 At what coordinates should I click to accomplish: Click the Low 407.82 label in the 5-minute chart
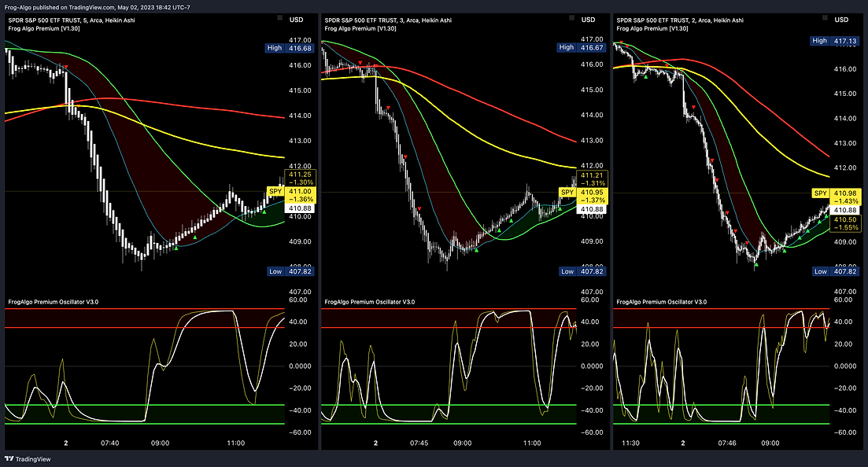tap(290, 271)
